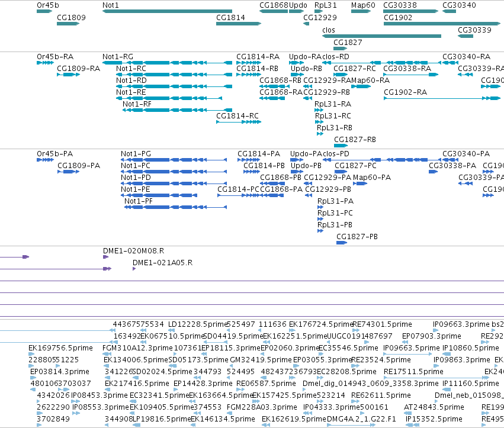Viewport: 504px width, 428px height.
Task: Open transcript RpL31-RA
Action: point(333,104)
